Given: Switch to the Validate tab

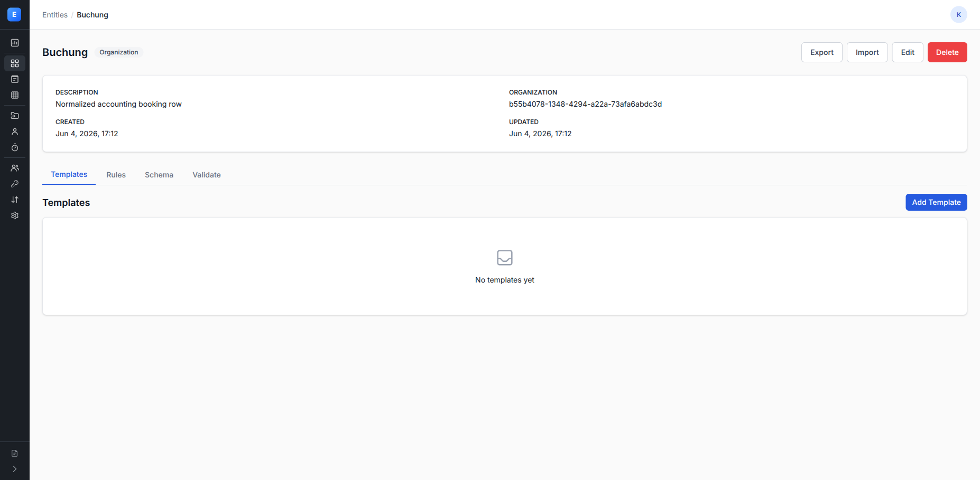Looking at the screenshot, I should coord(207,175).
